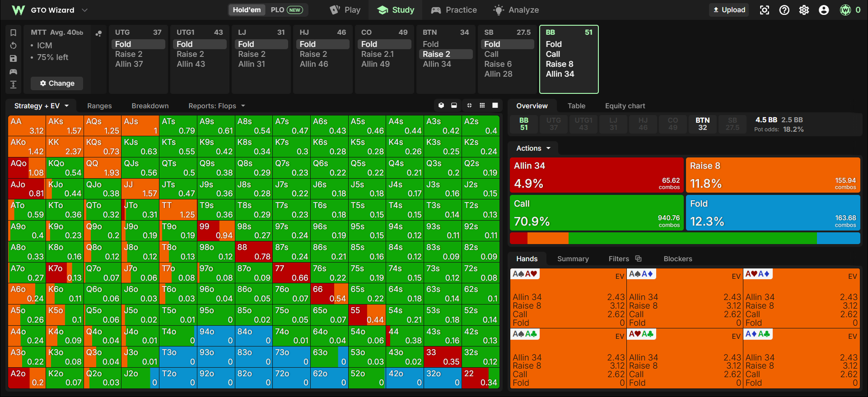Click the reset/undo circular arrow icon

coord(14,46)
